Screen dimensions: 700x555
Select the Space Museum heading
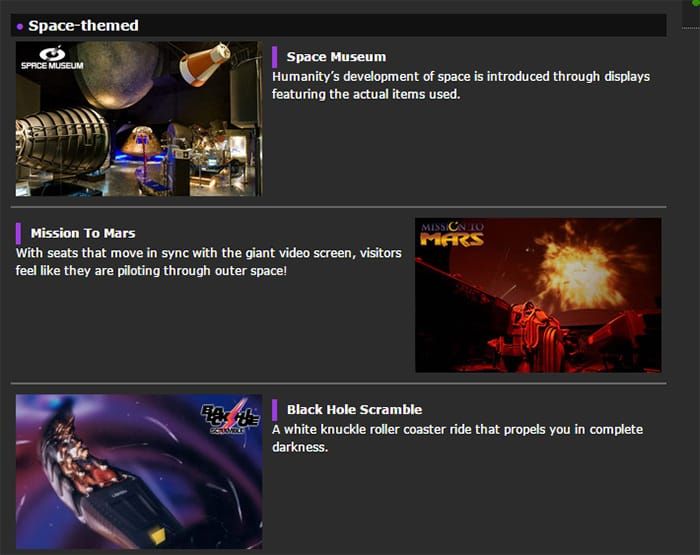coord(336,57)
